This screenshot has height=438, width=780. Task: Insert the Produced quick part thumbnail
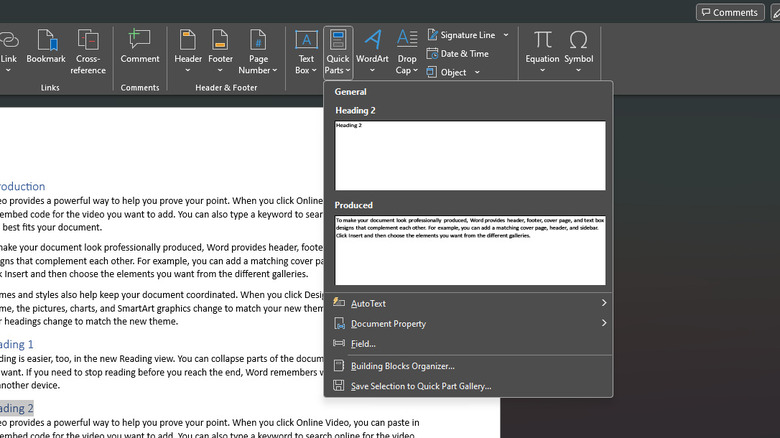tap(469, 249)
